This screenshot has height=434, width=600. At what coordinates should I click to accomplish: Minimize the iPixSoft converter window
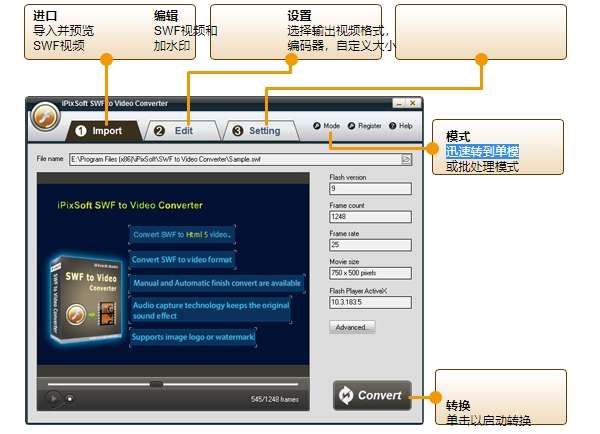tap(399, 103)
